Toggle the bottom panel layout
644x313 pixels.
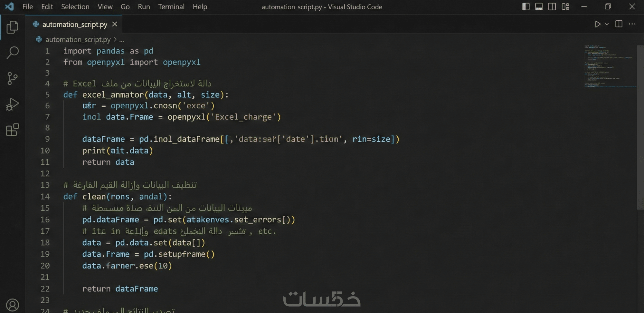tap(539, 7)
